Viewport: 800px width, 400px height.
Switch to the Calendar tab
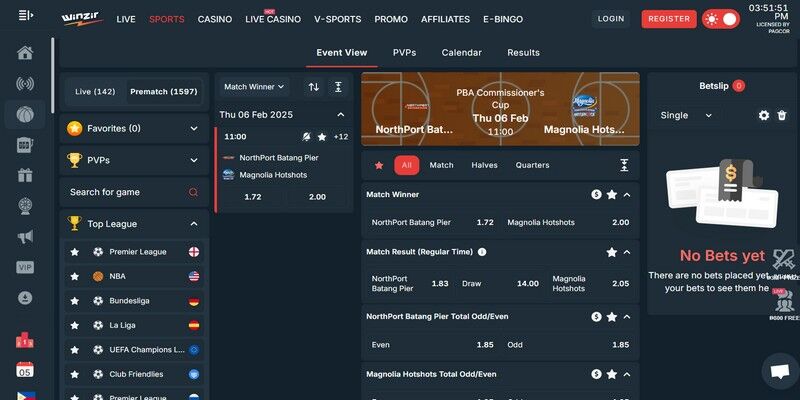pyautogui.click(x=461, y=53)
